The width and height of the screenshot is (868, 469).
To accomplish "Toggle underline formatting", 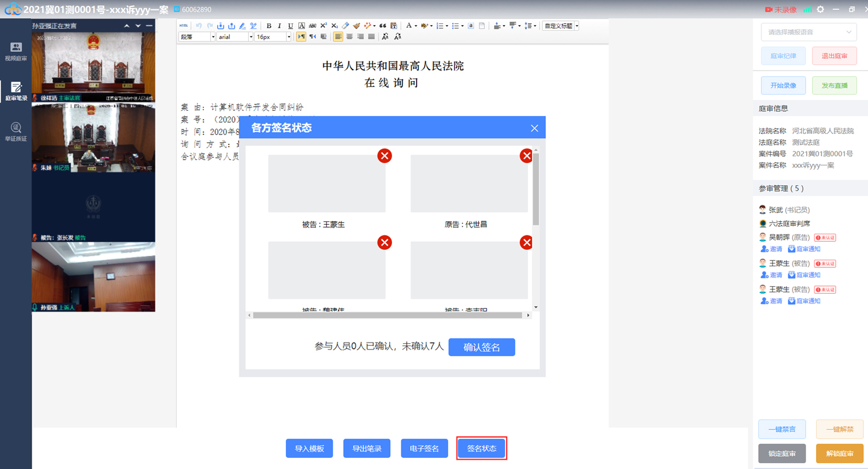I will [x=290, y=26].
